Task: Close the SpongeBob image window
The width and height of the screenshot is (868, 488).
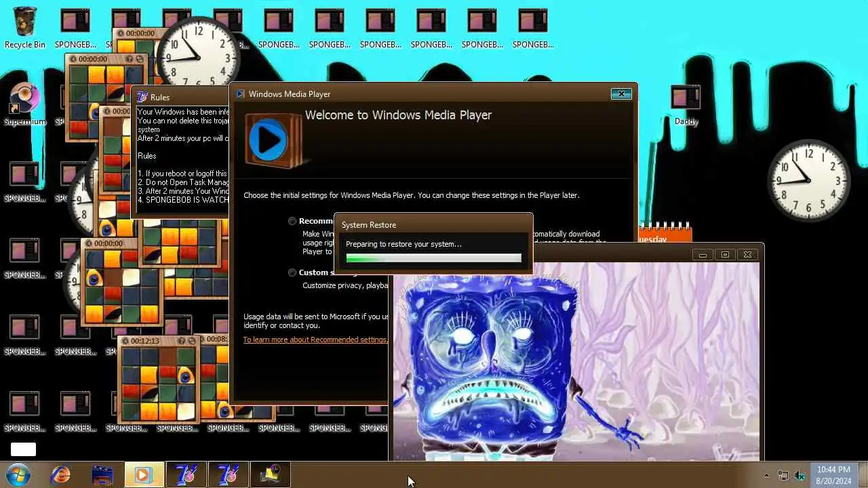Action: point(747,255)
